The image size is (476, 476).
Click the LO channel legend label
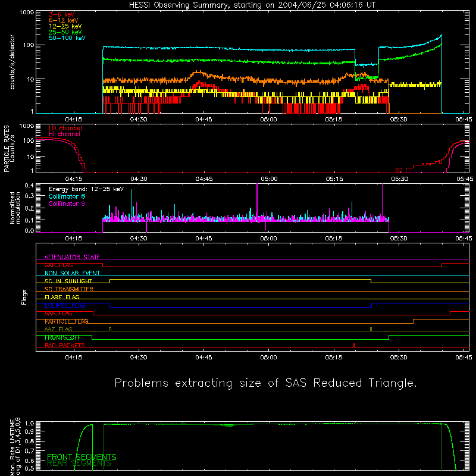pyautogui.click(x=65, y=128)
